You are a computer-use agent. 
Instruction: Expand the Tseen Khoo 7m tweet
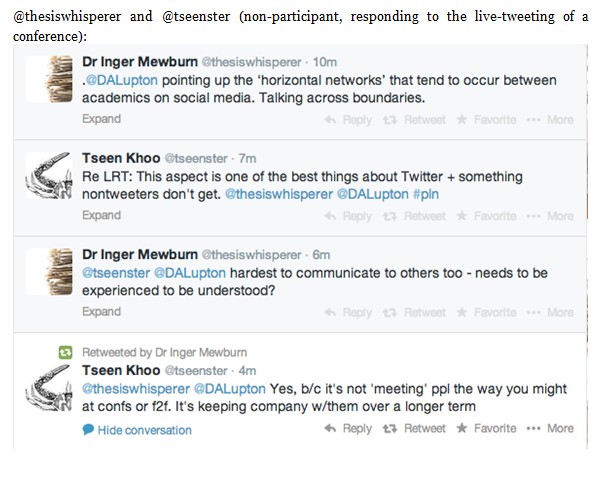pos(101,215)
